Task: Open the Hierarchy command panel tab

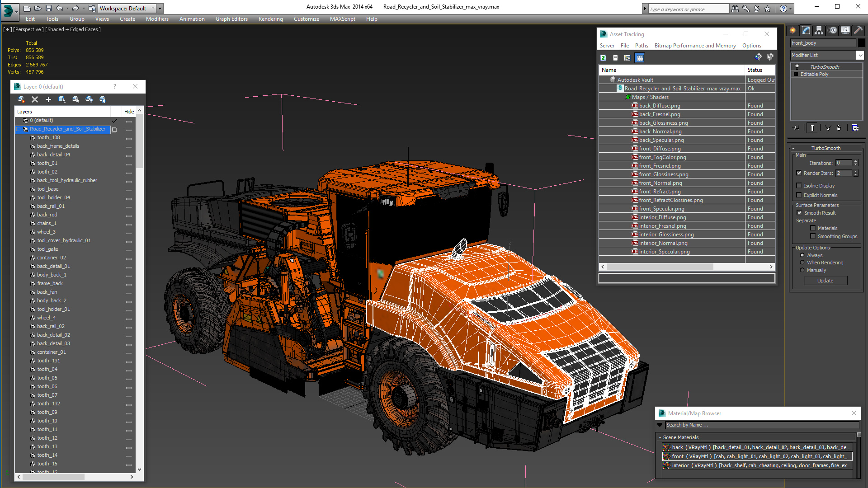Action: point(819,30)
